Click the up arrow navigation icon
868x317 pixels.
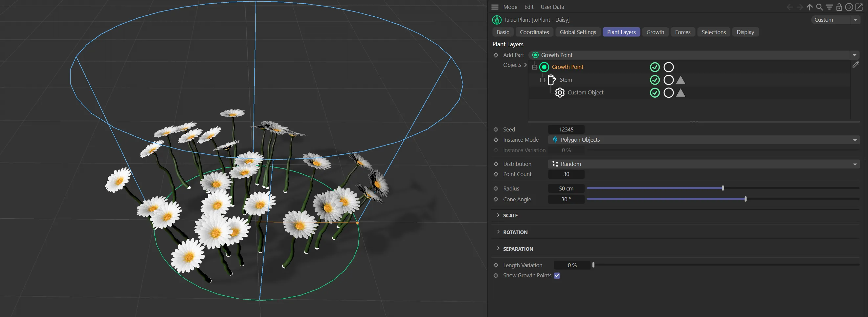coord(810,7)
